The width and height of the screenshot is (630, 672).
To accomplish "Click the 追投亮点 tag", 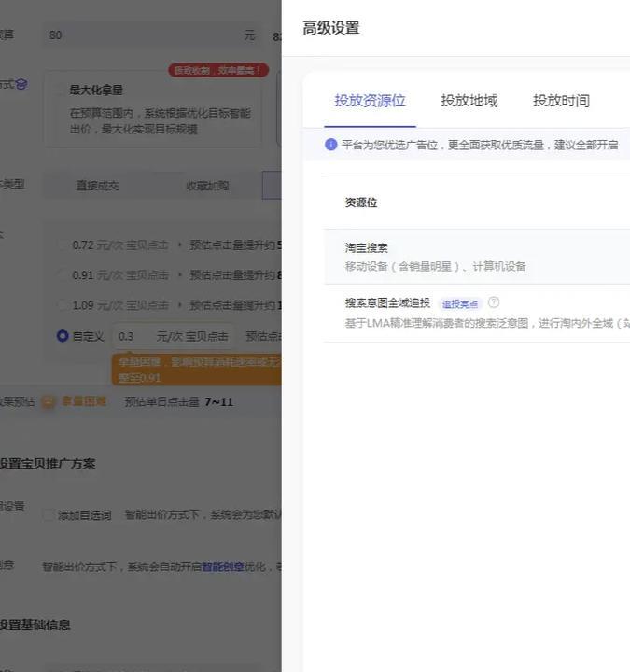I will click(460, 304).
